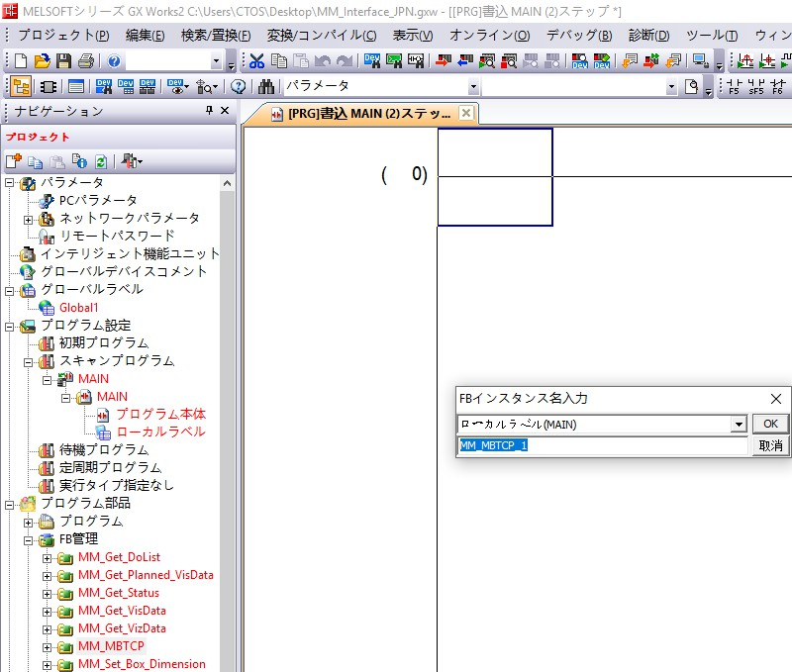Open Help via the question mark icon

coord(114,61)
